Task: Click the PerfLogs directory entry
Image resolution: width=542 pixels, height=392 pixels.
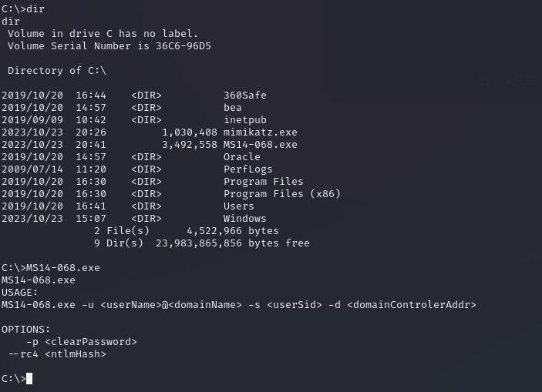Action: point(247,169)
